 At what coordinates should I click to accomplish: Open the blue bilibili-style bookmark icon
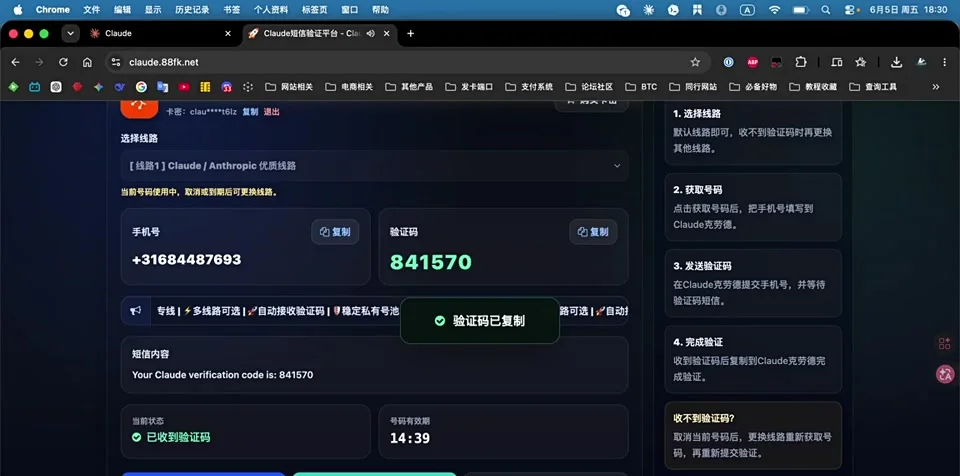tap(35, 87)
